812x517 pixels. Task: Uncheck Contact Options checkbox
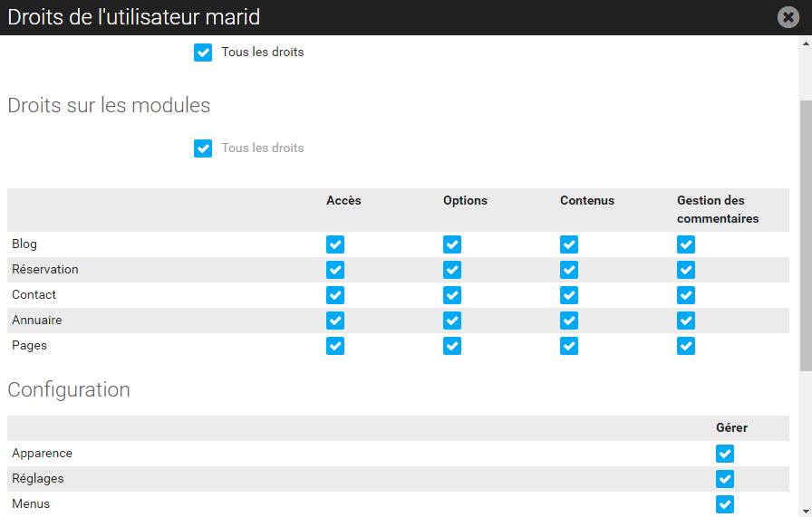pos(452,295)
